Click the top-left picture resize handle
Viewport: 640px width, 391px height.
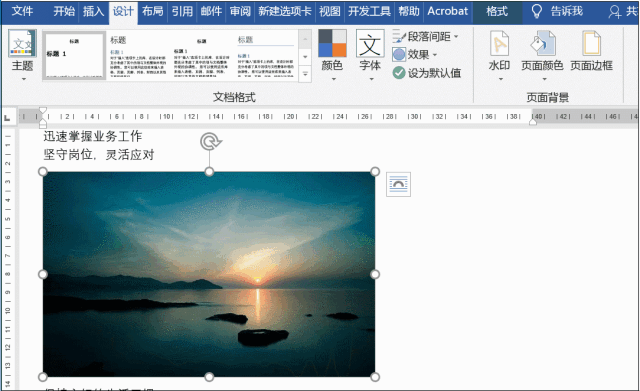[x=43, y=171]
